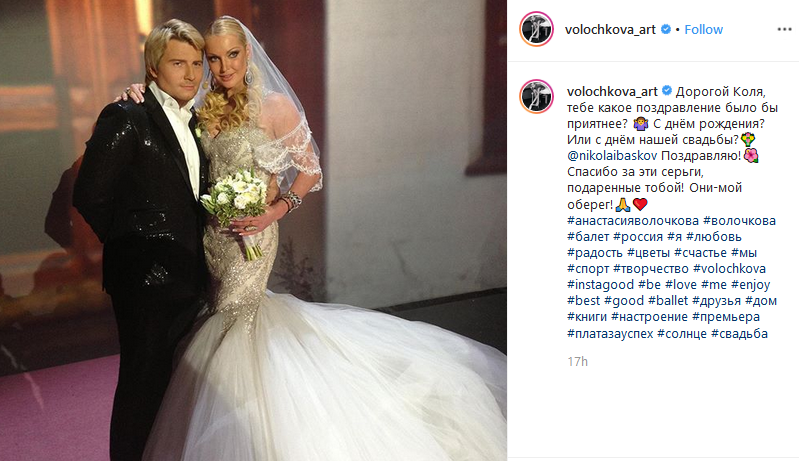Open the #платазауспех hashtag
The width and height of the screenshot is (799, 461).
point(610,334)
